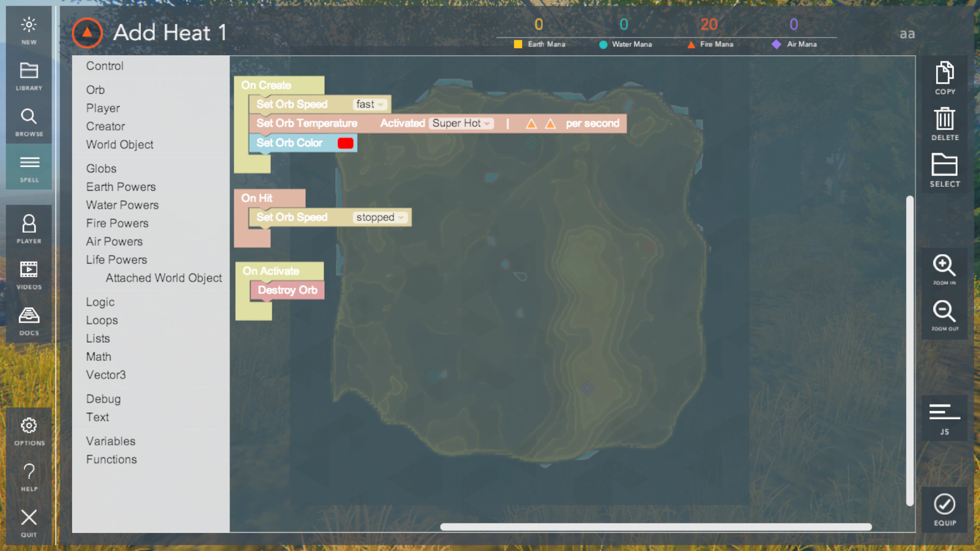This screenshot has height=551, width=980.
Task: Click the red color swatch on Set Orb Color
Action: (345, 142)
